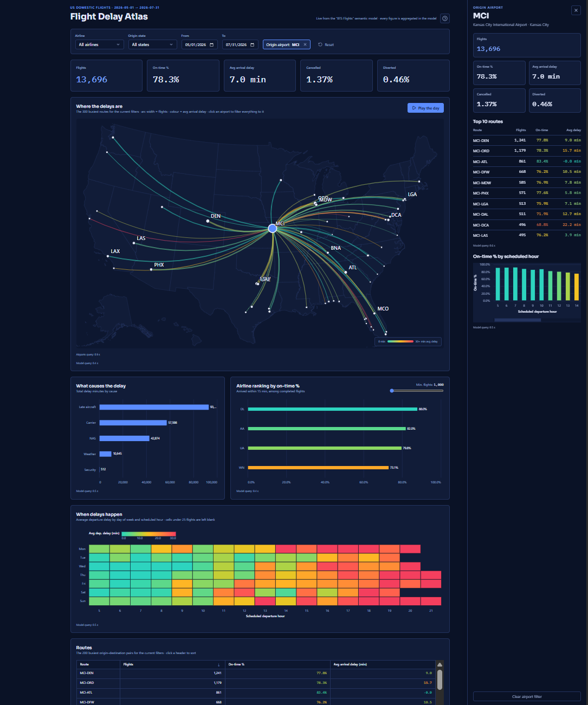This screenshot has width=588, height=705.
Task: Close the MCI origin airport panel
Action: coord(576,10)
